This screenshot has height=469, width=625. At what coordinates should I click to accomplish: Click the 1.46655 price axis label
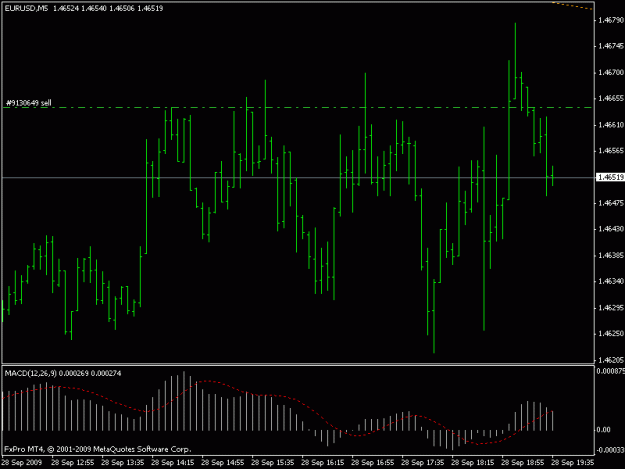pos(611,98)
